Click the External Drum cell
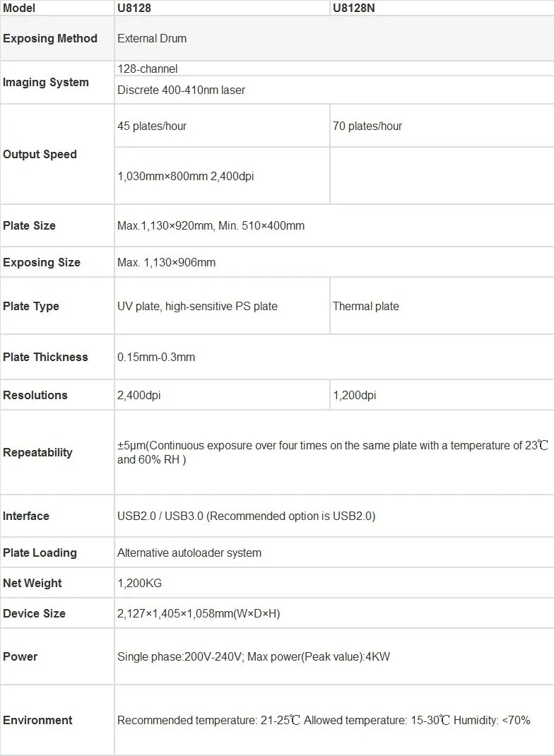This screenshot has height=756, width=554. click(152, 38)
